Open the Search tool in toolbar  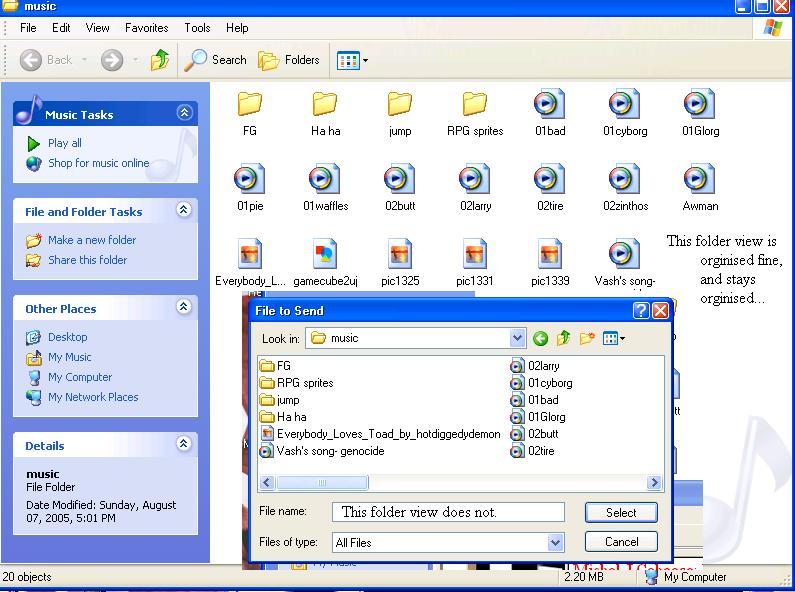216,60
